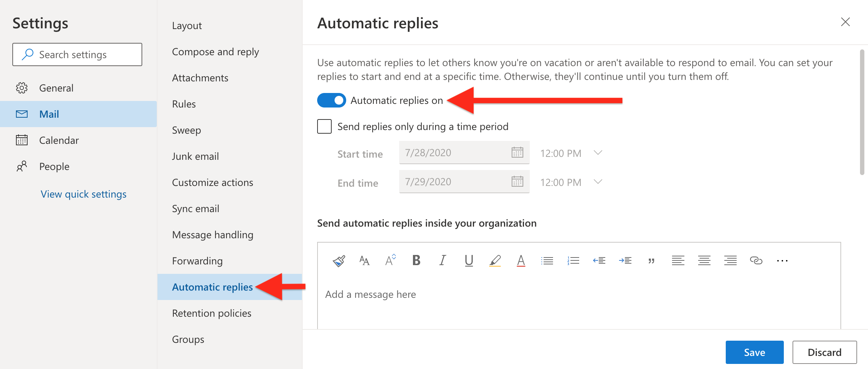Image resolution: width=868 pixels, height=369 pixels.
Task: Toggle Underline formatting
Action: tap(469, 260)
